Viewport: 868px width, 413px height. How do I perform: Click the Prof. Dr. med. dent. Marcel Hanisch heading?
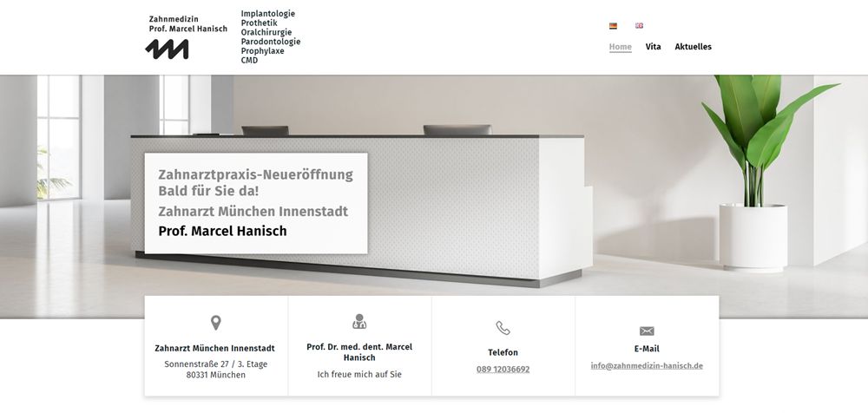(359, 351)
